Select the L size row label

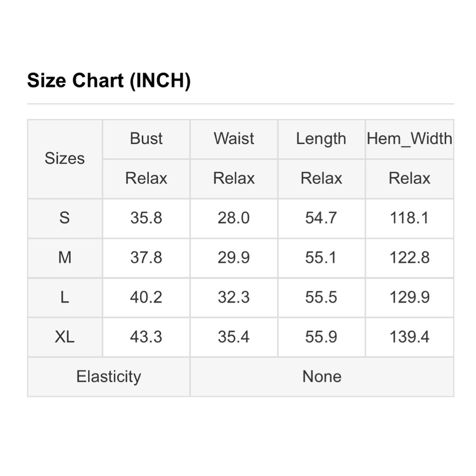(x=65, y=297)
